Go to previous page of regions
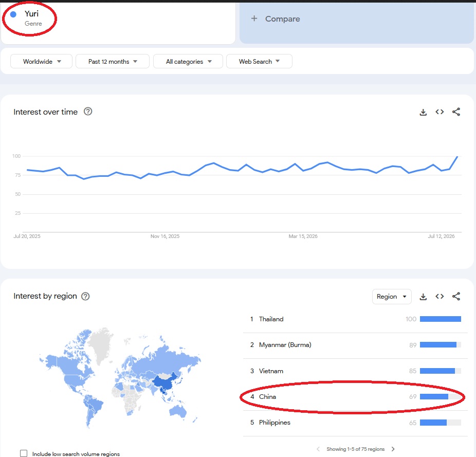The width and height of the screenshot is (476, 457). [318, 449]
